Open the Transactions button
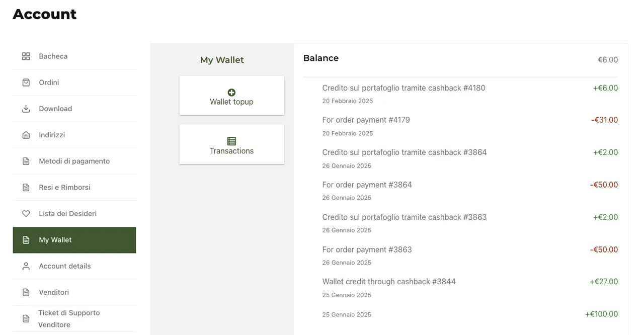This screenshot has height=335, width=644. pos(231,145)
